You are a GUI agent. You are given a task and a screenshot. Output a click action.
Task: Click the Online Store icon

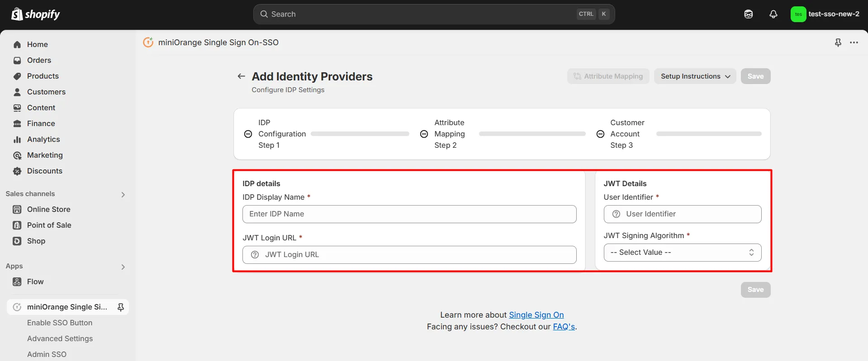[x=17, y=209]
